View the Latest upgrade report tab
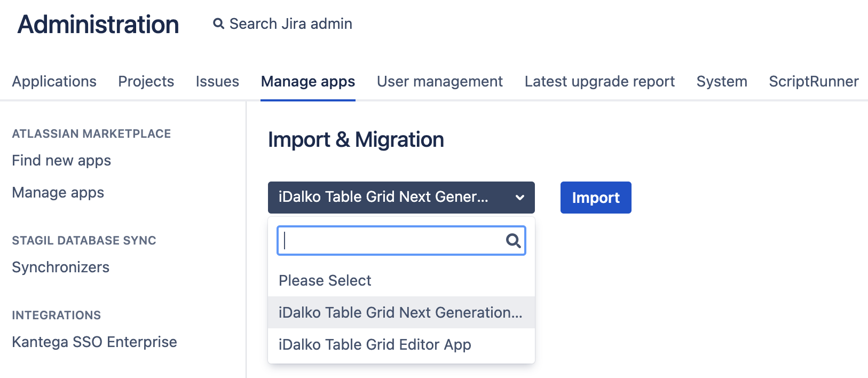The image size is (868, 378). pos(599,81)
